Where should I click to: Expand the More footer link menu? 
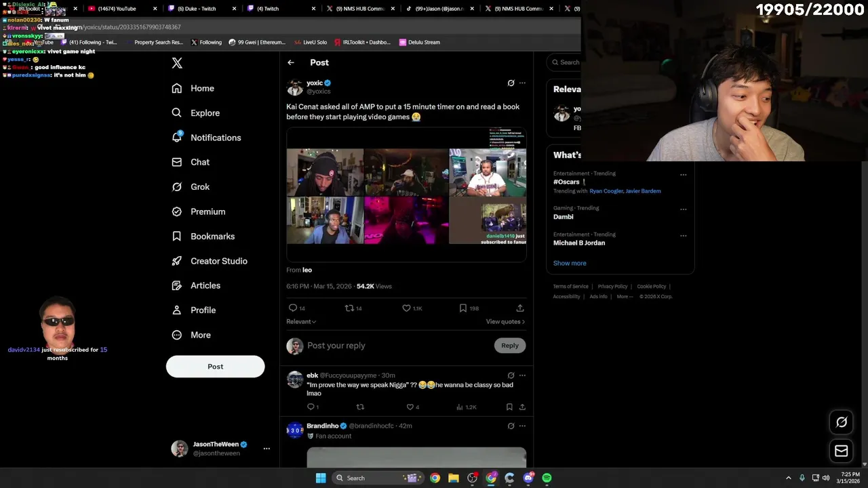coord(625,296)
